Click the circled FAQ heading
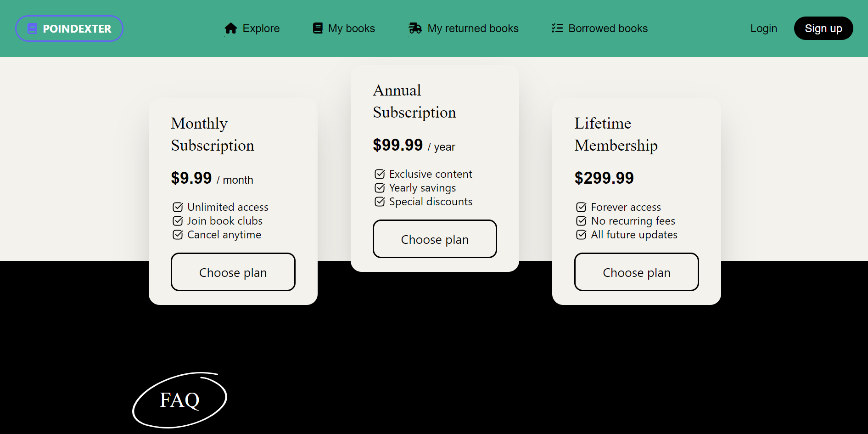Screen dimensions: 868x434 [x=179, y=400]
